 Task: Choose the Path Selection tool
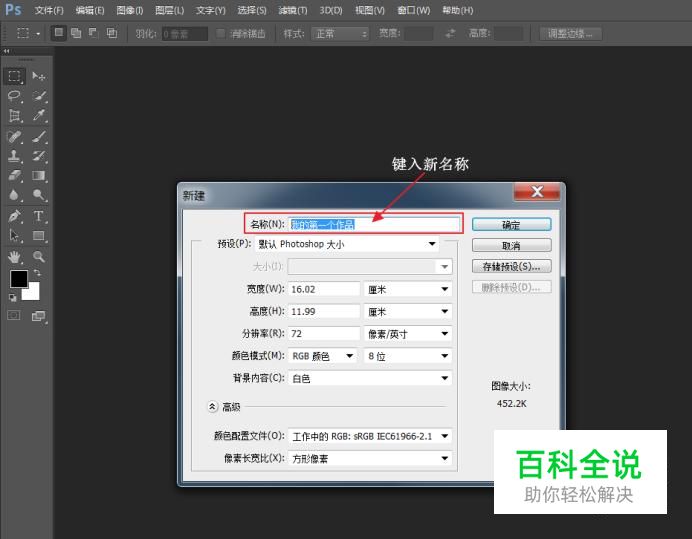(14, 235)
